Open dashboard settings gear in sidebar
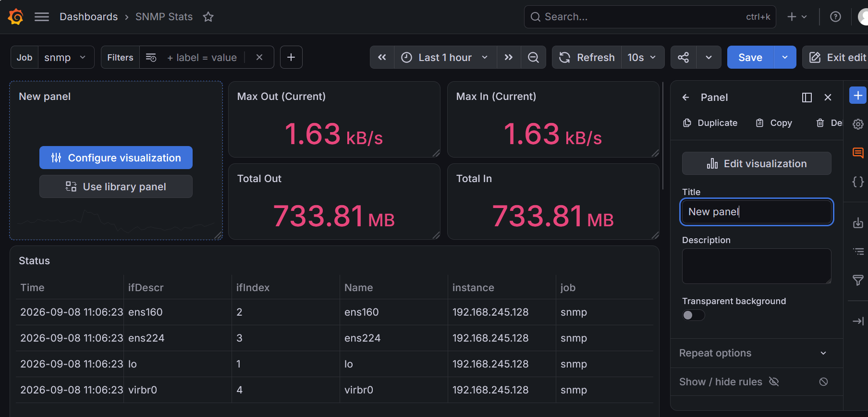The width and height of the screenshot is (868, 417). tap(858, 124)
